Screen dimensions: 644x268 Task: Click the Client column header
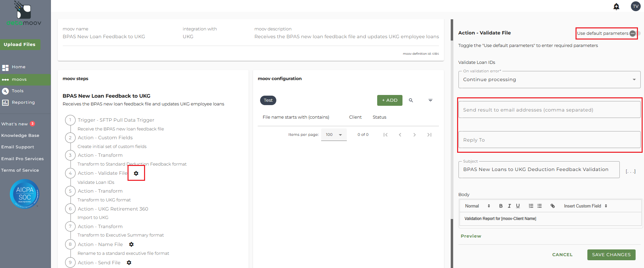355,117
